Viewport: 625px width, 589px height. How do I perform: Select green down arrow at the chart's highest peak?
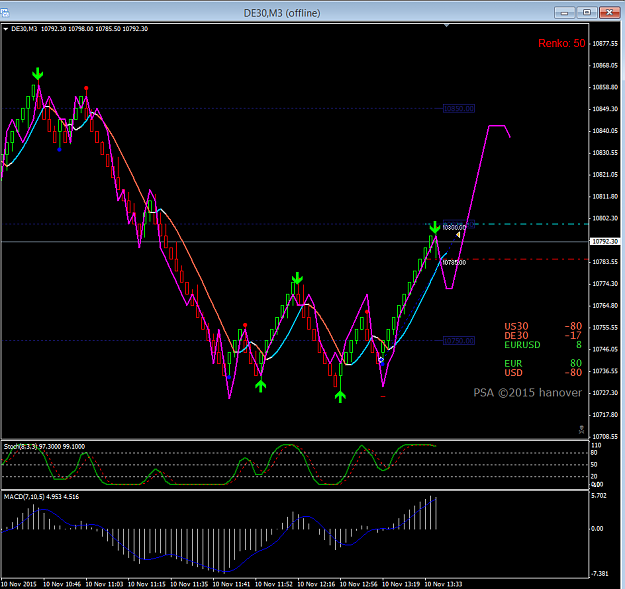37,74
